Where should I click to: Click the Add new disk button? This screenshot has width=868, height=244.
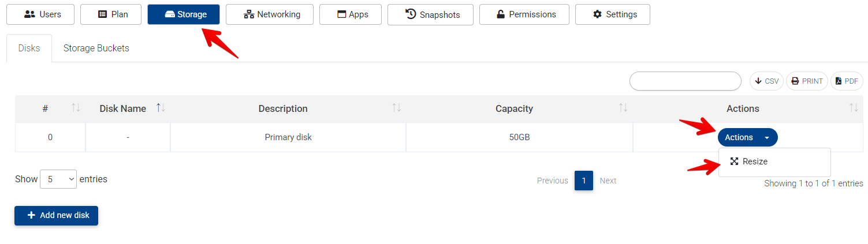click(56, 215)
